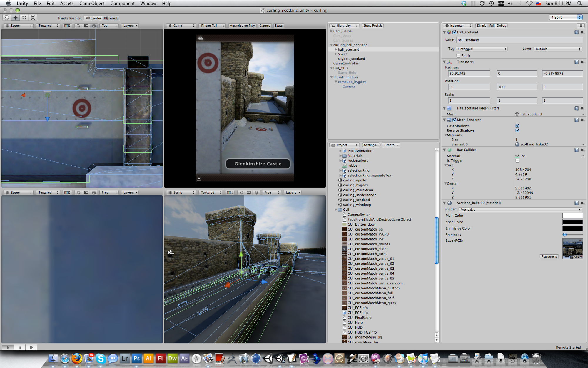
Task: Open the Shader VertexLit dropdown
Action: coord(520,210)
